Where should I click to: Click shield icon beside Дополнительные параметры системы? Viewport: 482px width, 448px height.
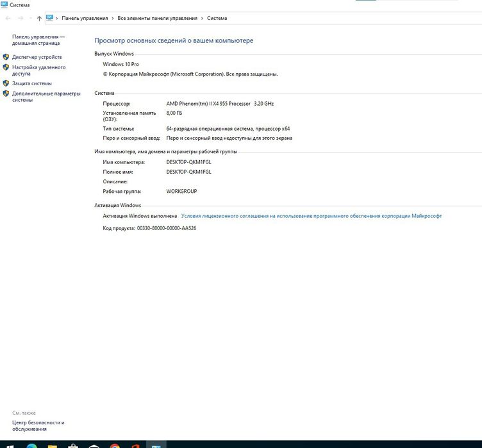pos(6,93)
